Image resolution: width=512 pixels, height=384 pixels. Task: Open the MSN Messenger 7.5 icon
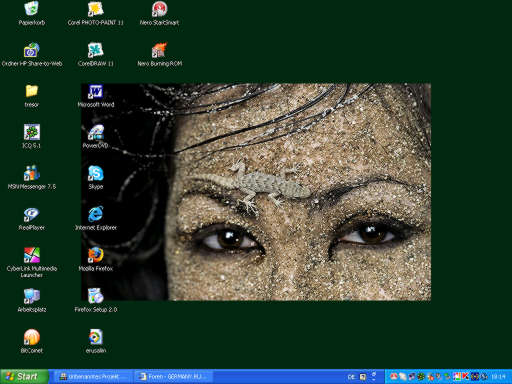[32, 173]
